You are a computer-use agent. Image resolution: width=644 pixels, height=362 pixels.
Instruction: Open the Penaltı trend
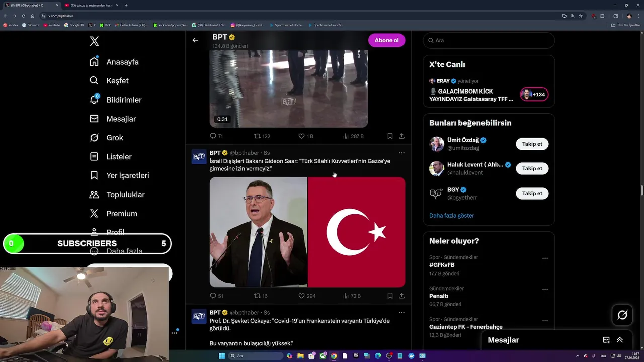pos(439,296)
